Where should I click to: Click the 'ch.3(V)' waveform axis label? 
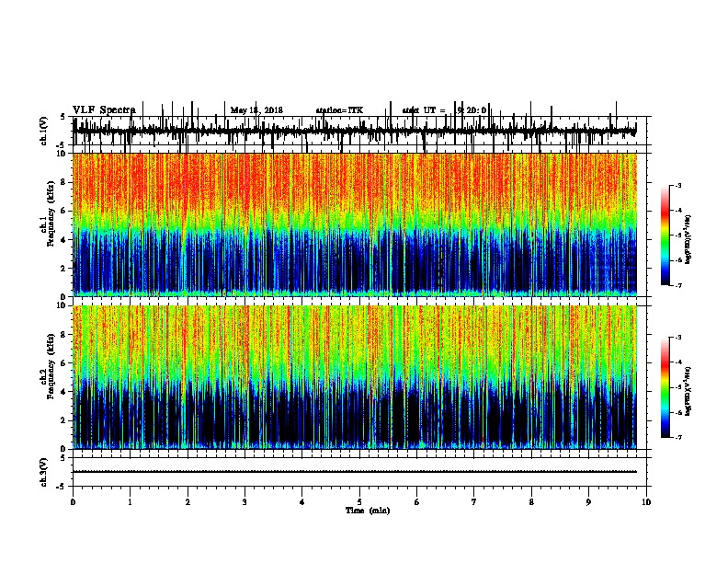(44, 473)
